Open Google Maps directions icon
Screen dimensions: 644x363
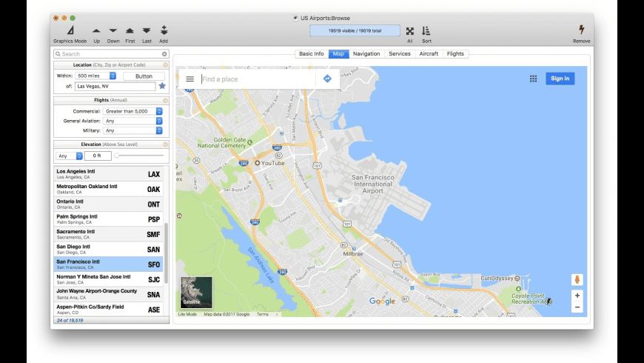(x=327, y=79)
